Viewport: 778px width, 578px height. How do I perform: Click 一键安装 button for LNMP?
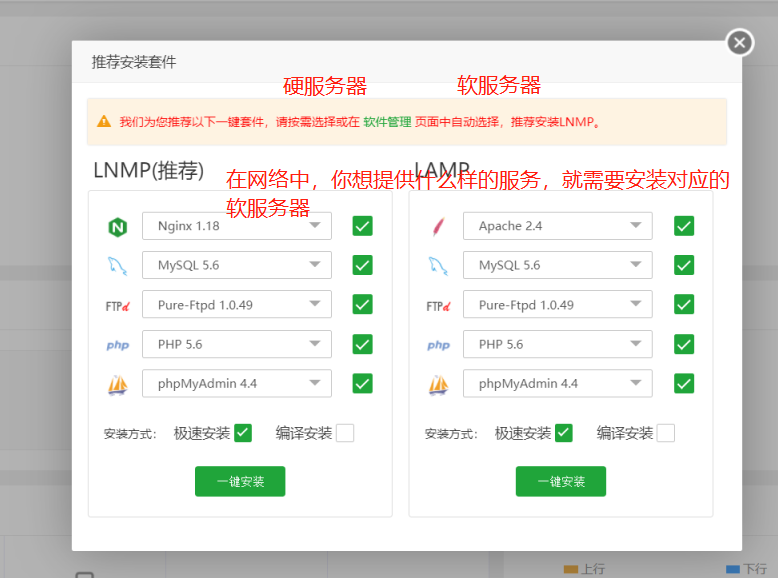(240, 481)
